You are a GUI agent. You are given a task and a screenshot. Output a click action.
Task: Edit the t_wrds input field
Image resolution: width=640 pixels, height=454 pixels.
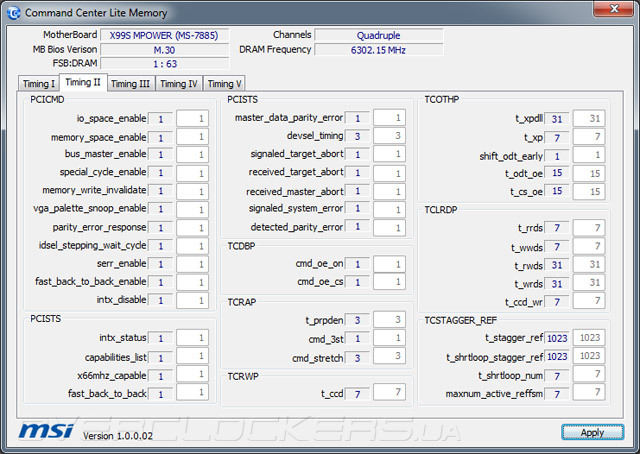pos(589,282)
